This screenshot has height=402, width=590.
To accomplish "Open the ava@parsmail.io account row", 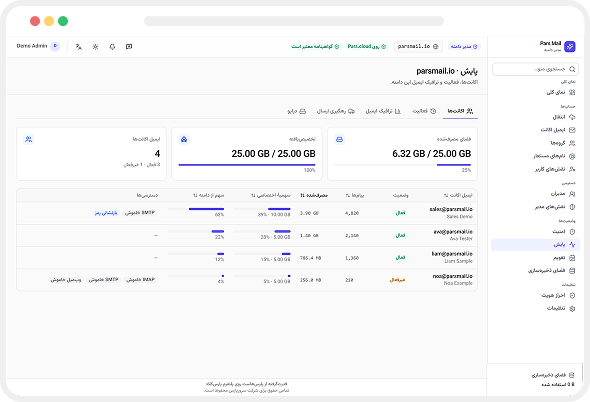I will (247, 235).
